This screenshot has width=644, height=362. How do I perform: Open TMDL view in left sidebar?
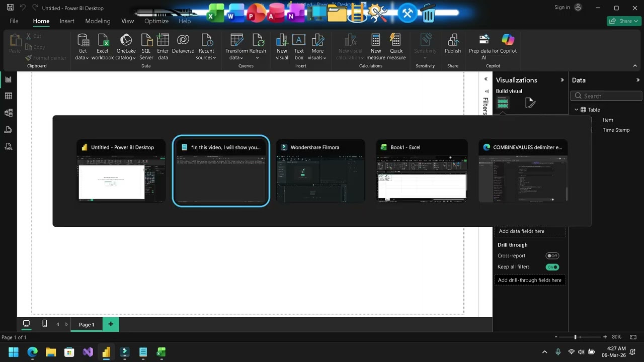tap(8, 146)
